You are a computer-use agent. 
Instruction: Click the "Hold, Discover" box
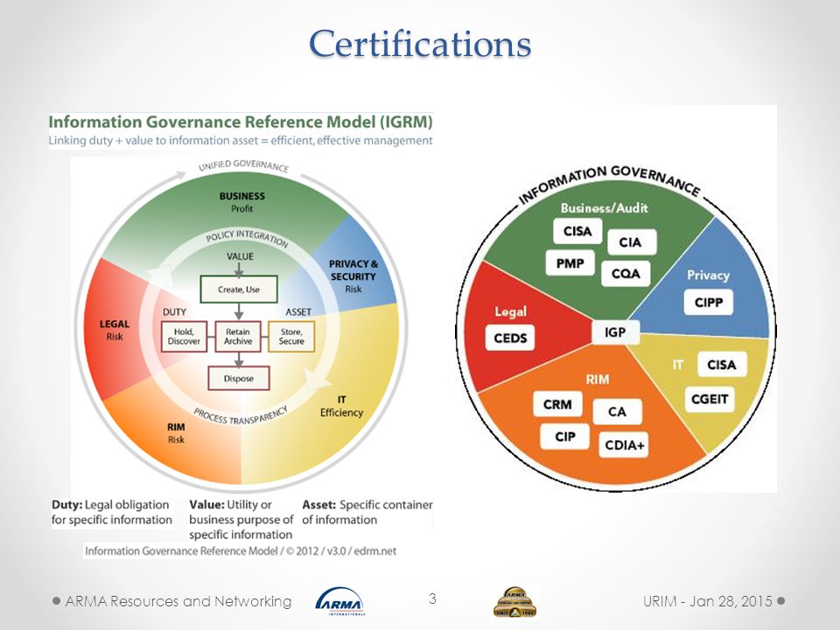[184, 336]
